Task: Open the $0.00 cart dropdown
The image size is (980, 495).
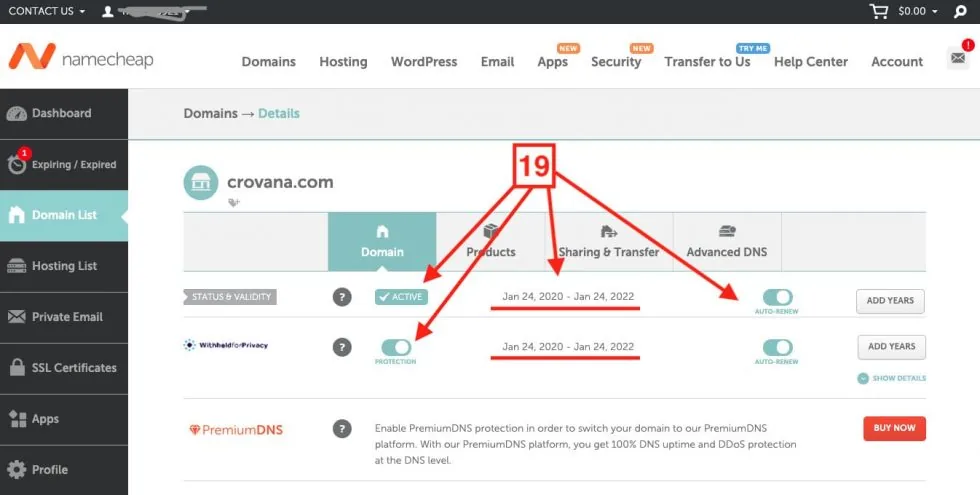Action: (918, 11)
